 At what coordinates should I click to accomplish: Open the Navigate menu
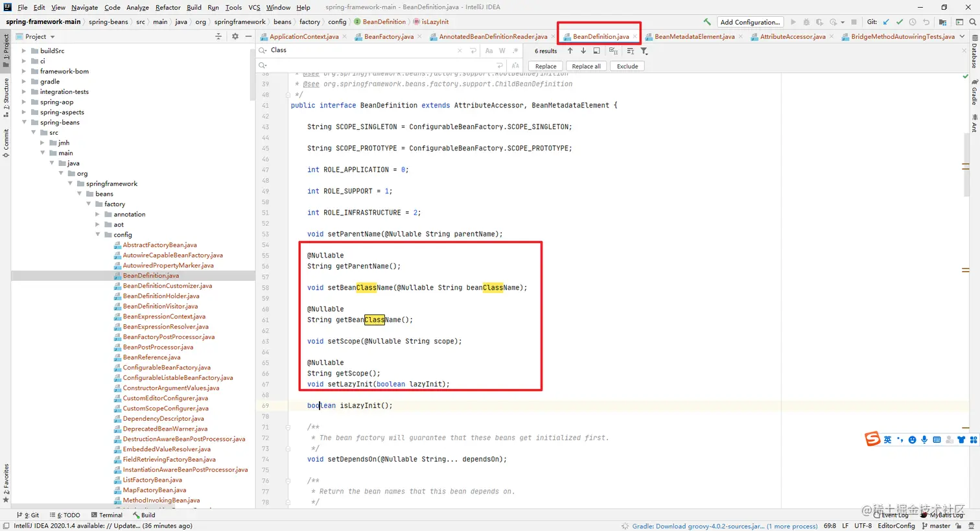pos(84,7)
